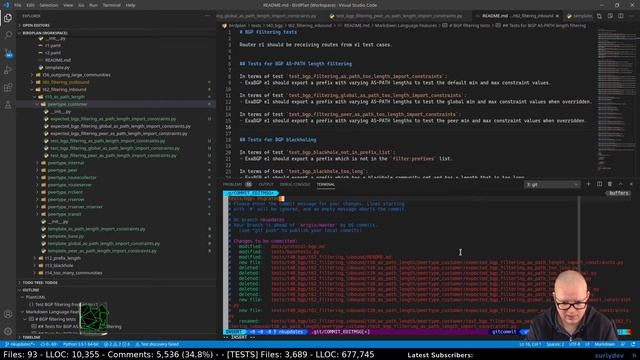Click the feedback icon in status bar
Viewport: 640px width, 360px height.
pos(623,344)
